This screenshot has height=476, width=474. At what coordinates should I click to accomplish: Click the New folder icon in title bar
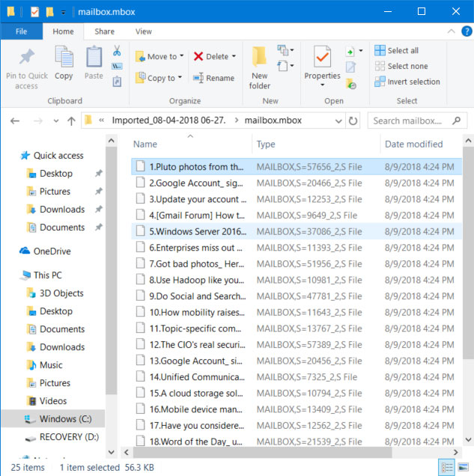coord(49,12)
